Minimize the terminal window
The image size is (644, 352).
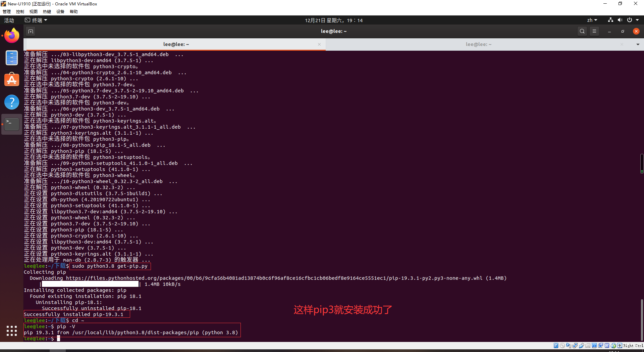[x=609, y=31]
